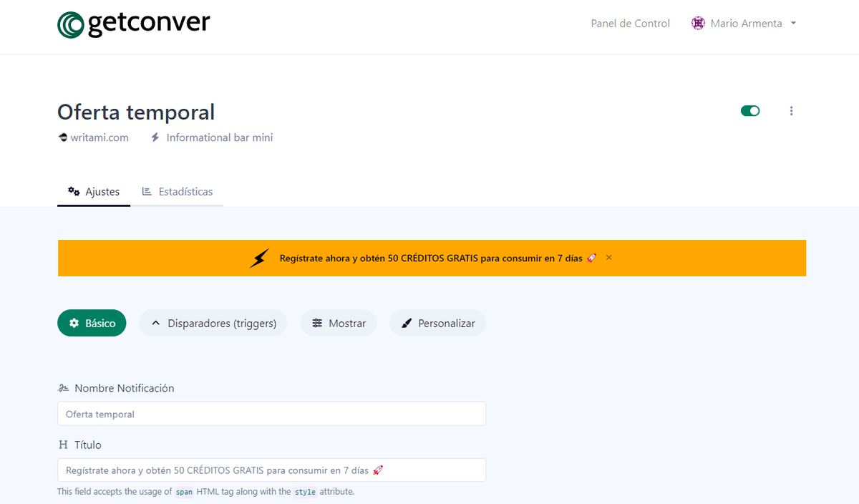Go to Panel de Control
The image size is (859, 504).
(630, 23)
